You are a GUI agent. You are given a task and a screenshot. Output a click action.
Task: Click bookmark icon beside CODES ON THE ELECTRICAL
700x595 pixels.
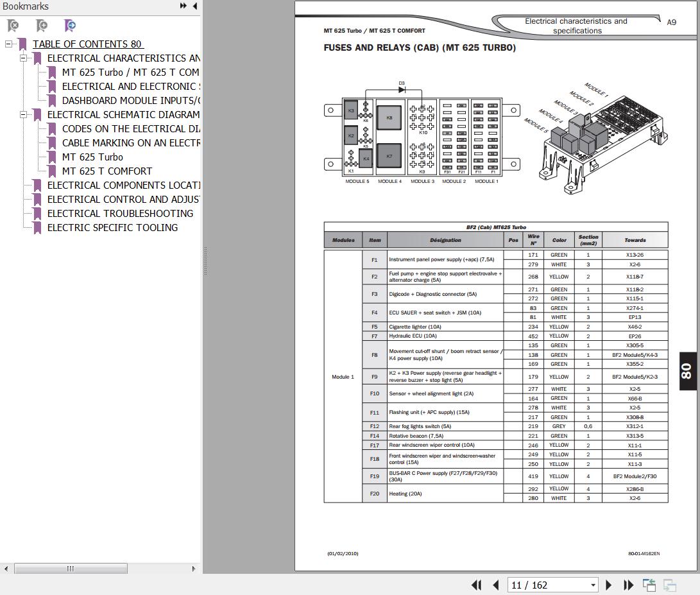(x=52, y=128)
